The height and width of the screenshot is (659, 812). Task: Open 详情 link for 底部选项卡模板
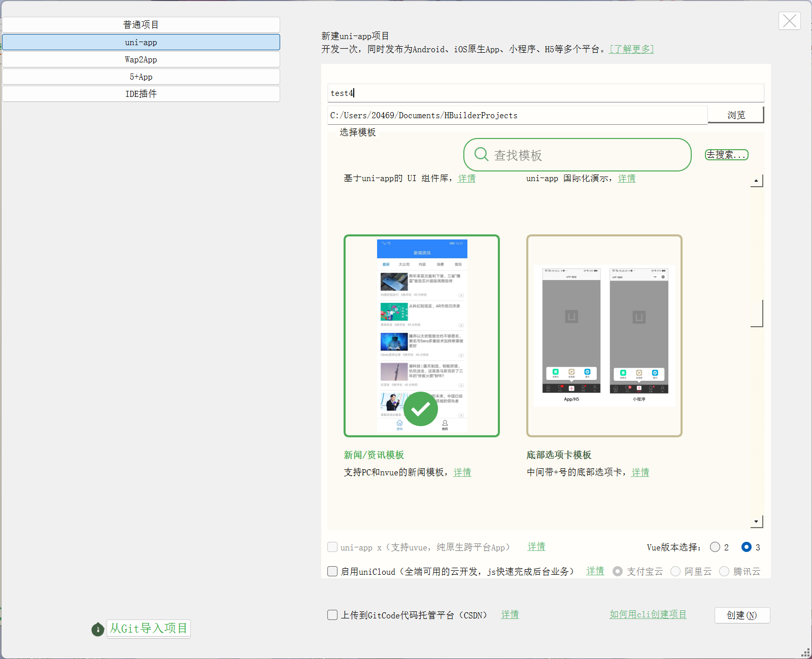(x=640, y=472)
